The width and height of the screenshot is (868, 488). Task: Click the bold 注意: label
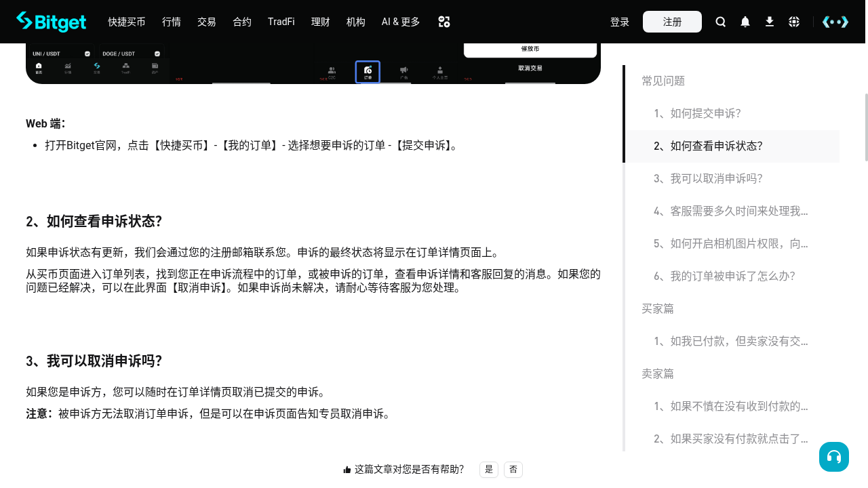(x=41, y=413)
